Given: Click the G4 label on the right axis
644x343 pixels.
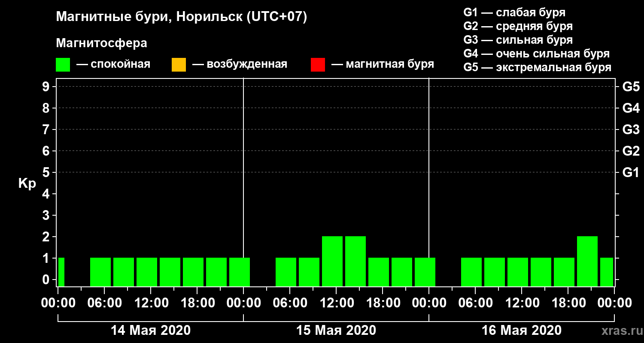Looking at the screenshot, I should point(631,108).
